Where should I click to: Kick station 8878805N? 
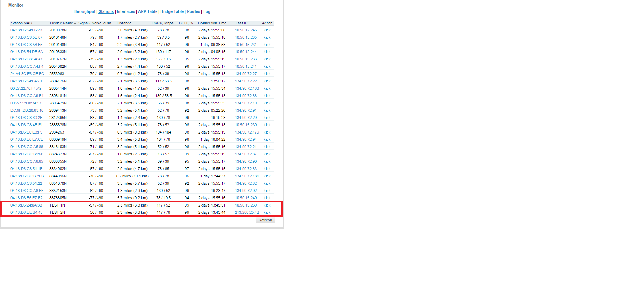(267, 198)
